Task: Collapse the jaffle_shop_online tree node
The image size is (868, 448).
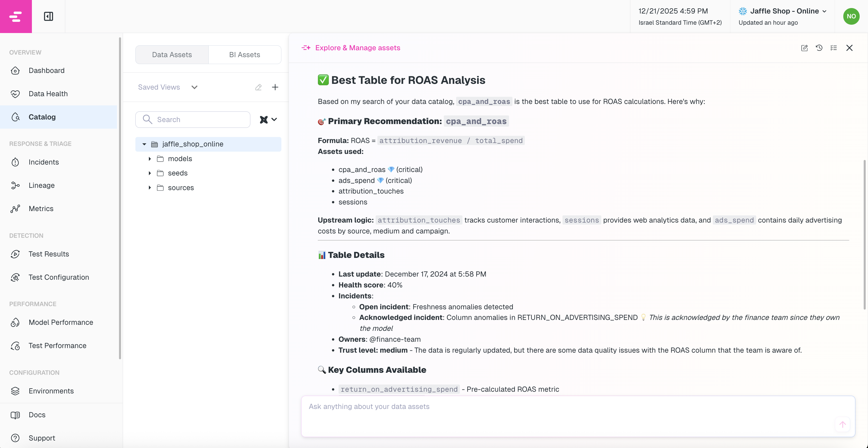Action: point(144,144)
